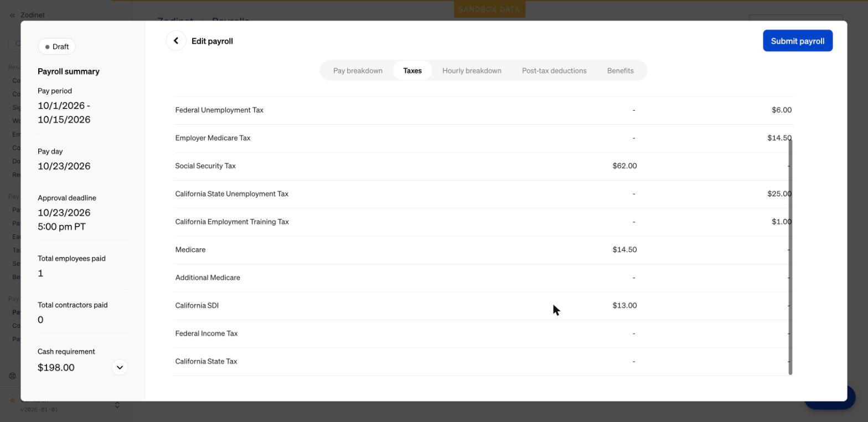The image size is (868, 422).
Task: Click the pay day date 10/23/2026
Action: pos(64,166)
